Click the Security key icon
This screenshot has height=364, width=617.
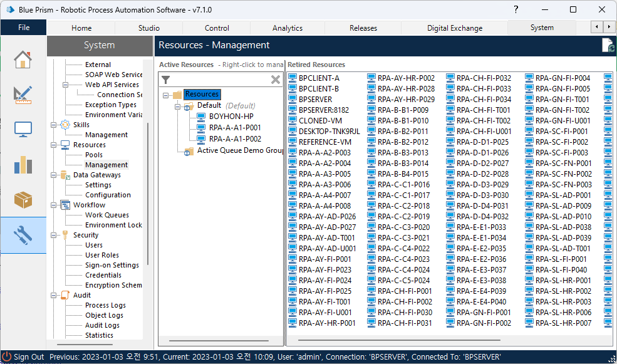(x=65, y=235)
